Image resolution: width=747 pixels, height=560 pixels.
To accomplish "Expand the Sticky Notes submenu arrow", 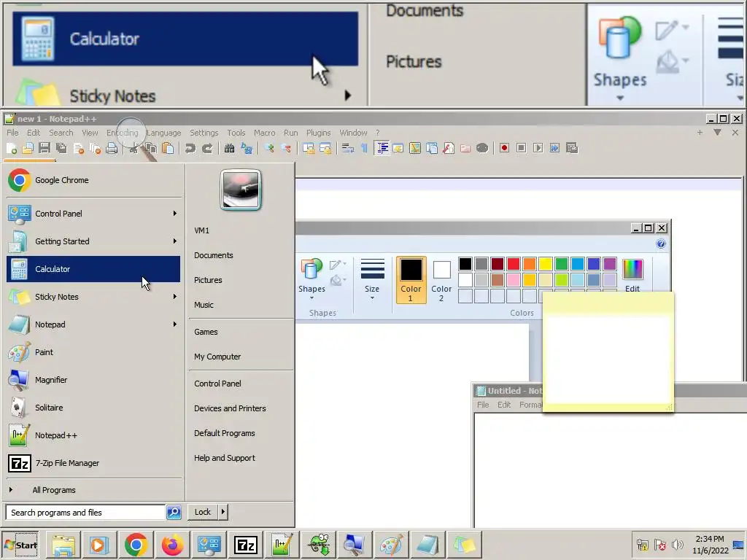I will (x=175, y=297).
